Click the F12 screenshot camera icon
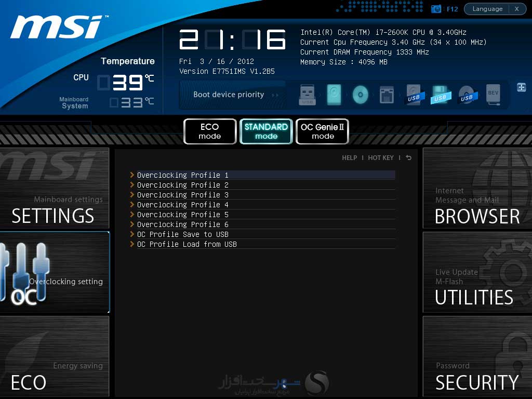Screen dimensions: 532x399 coord(436,9)
